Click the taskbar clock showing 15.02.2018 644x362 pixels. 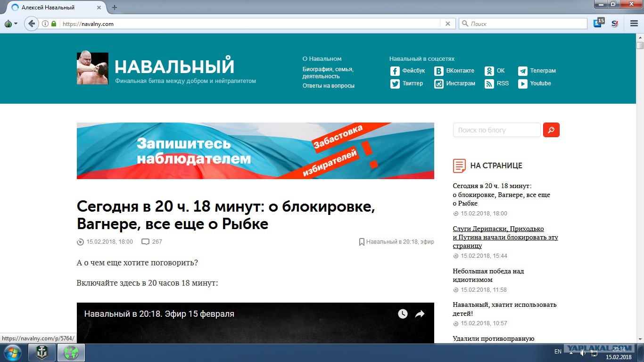pyautogui.click(x=619, y=353)
